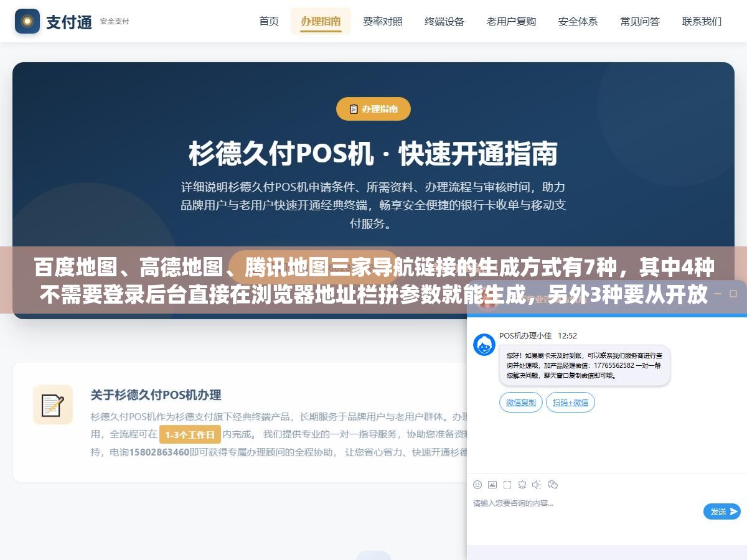
Task: Visit the 常见问答 page
Action: pyautogui.click(x=639, y=21)
